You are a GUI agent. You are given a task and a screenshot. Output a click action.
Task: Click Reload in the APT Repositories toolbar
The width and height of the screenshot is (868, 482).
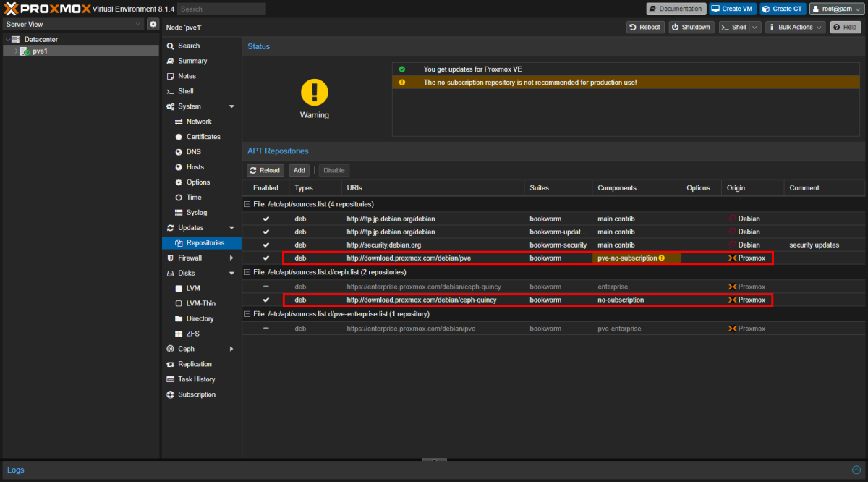(265, 170)
